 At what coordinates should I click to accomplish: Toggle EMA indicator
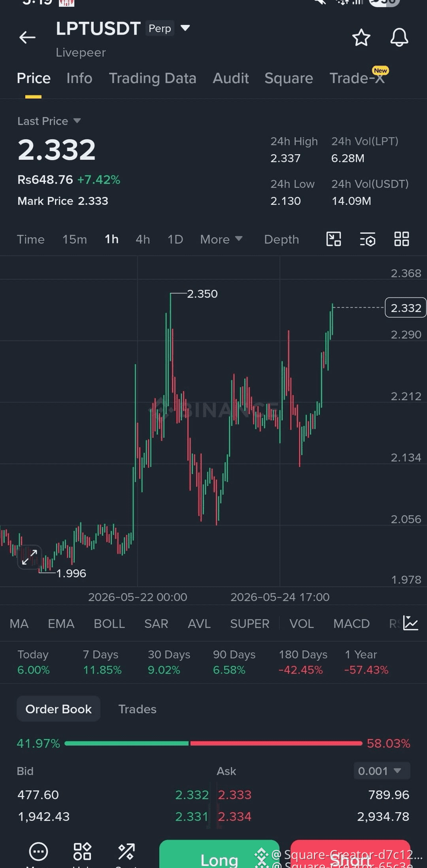pos(61,624)
